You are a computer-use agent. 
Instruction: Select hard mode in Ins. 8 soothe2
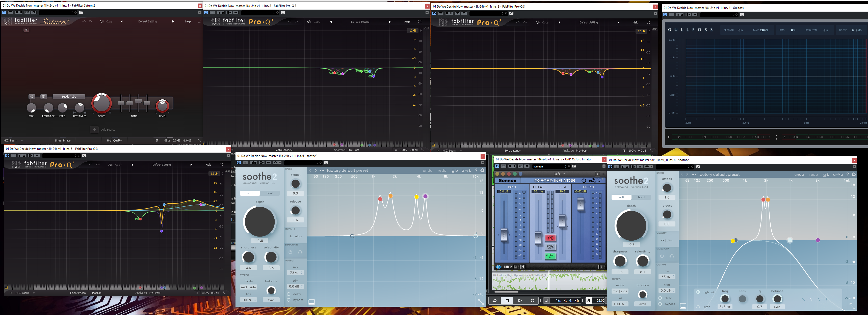(641, 197)
